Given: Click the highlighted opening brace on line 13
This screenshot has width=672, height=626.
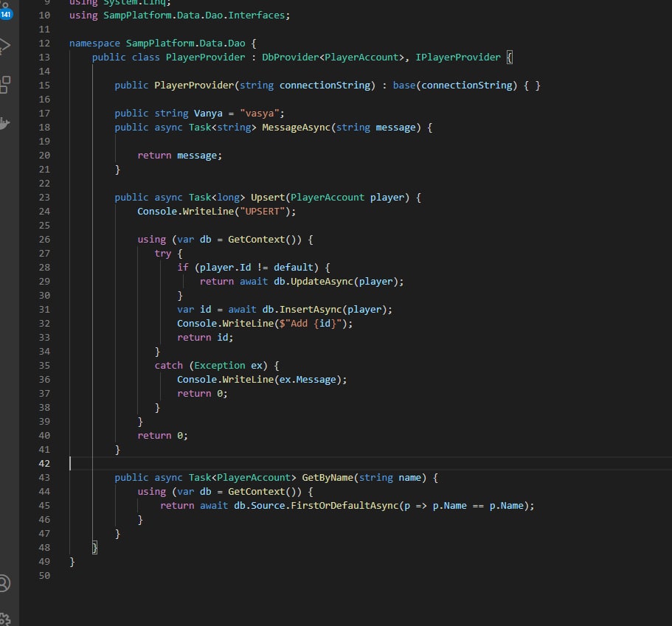Looking at the screenshot, I should click(509, 58).
